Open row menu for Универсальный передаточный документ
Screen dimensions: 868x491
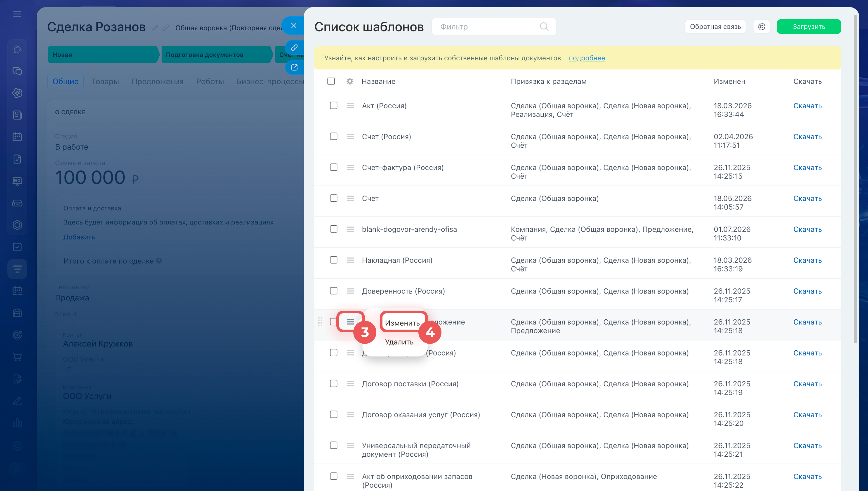(350, 446)
